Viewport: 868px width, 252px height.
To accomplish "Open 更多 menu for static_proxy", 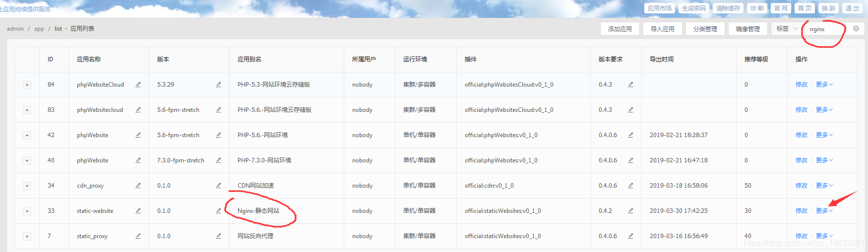I will pyautogui.click(x=824, y=236).
